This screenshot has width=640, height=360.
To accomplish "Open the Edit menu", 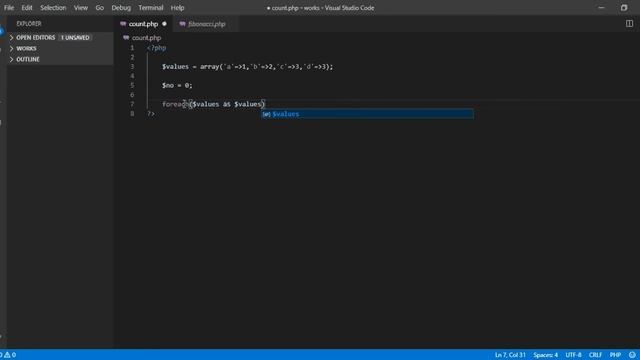I will pyautogui.click(x=27, y=8).
